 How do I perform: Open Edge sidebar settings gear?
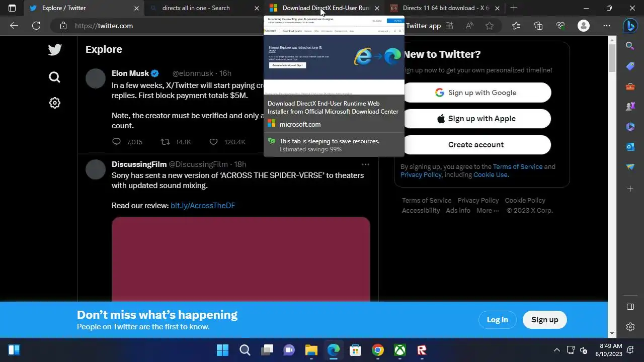tap(630, 327)
